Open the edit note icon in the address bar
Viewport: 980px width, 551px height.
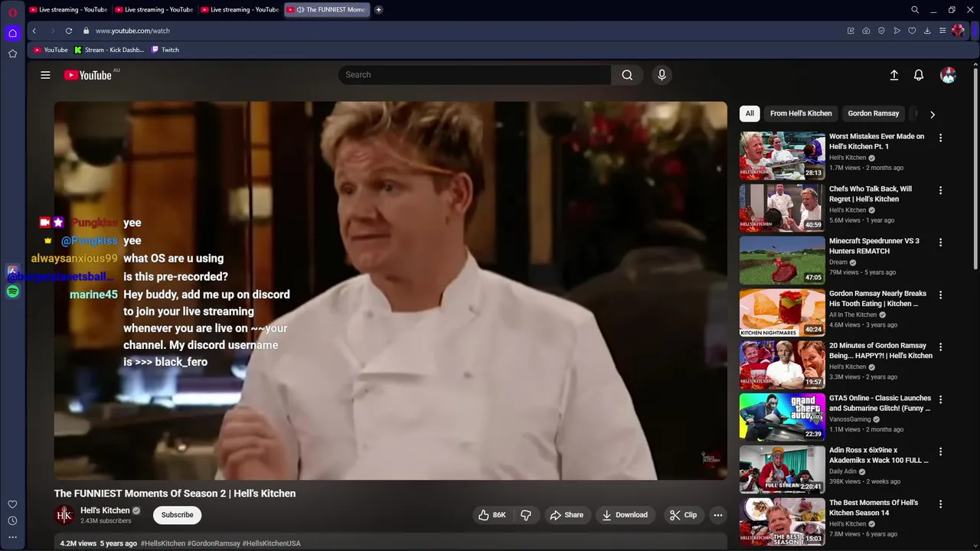[851, 31]
